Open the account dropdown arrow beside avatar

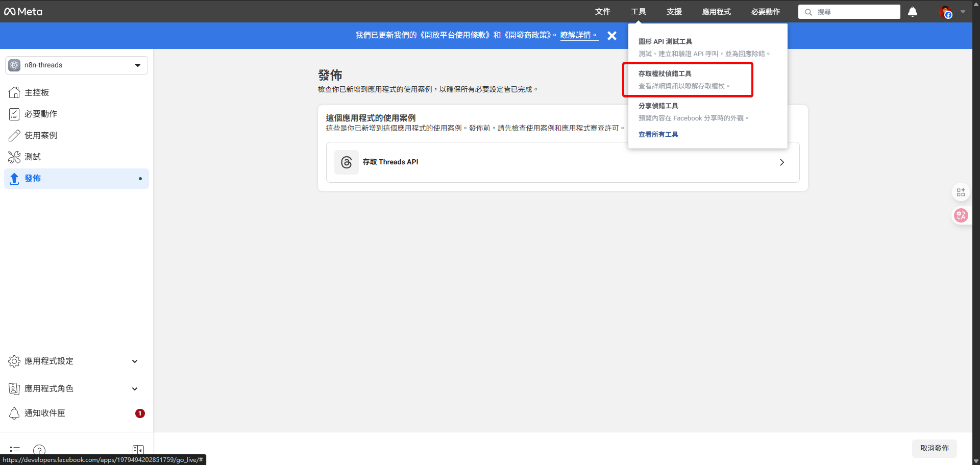963,12
